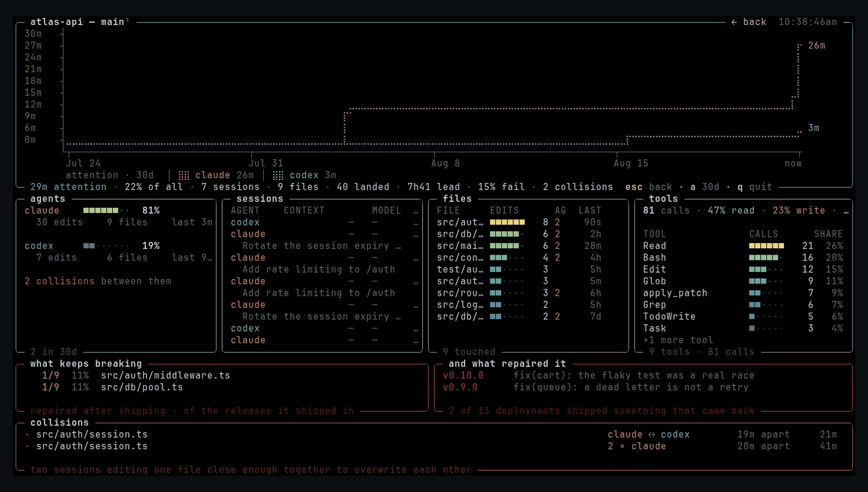Sort files by the LAST column header
The image size is (868, 492).
(590, 211)
